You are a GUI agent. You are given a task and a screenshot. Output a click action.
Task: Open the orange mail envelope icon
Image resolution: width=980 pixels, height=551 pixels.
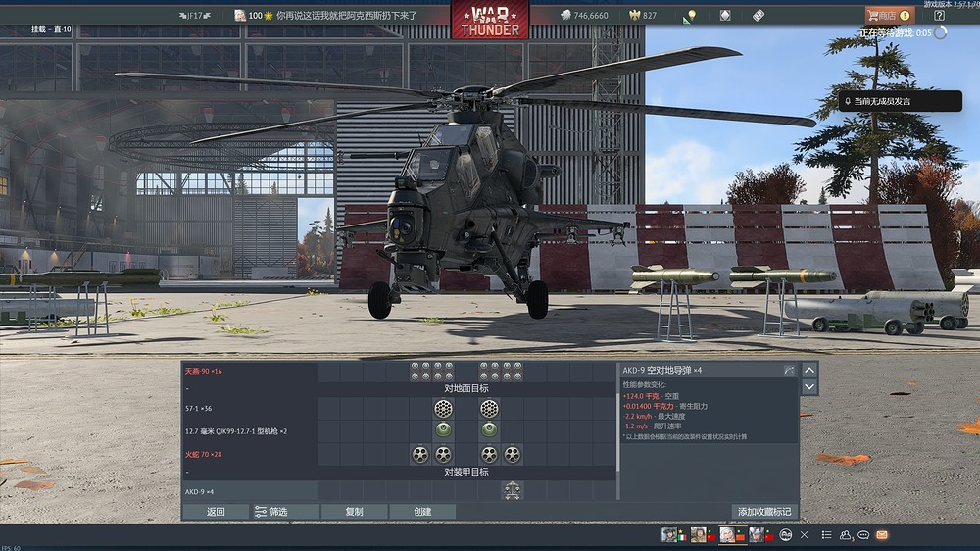pos(882,534)
